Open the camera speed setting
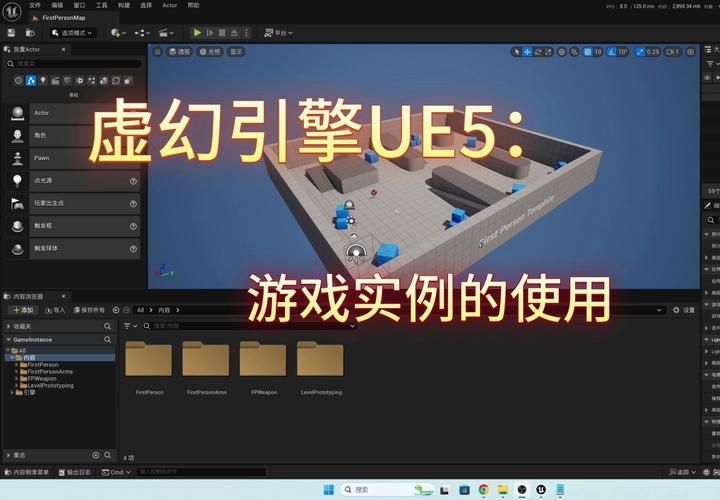Viewport: 720px width, 500px height. pos(672,52)
